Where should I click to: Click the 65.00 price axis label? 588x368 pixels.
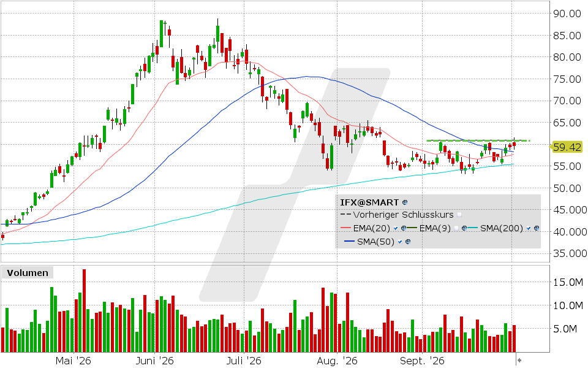[x=567, y=123]
